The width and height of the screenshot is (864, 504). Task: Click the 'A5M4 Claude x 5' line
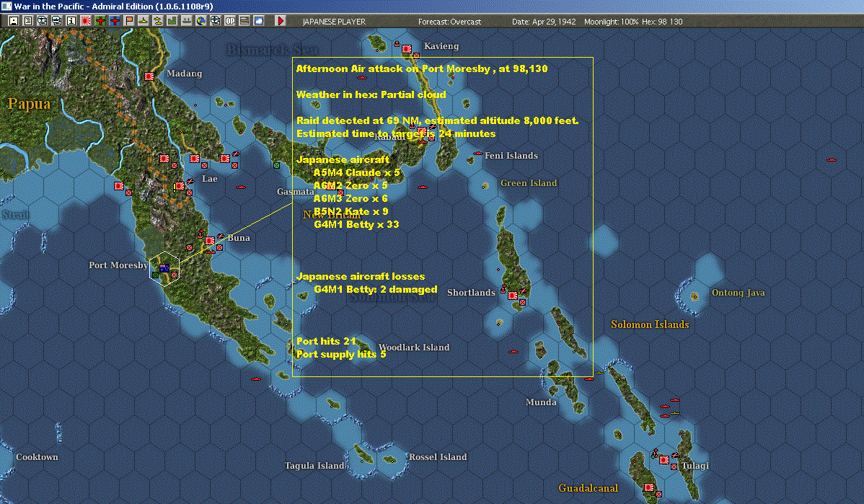coord(356,172)
